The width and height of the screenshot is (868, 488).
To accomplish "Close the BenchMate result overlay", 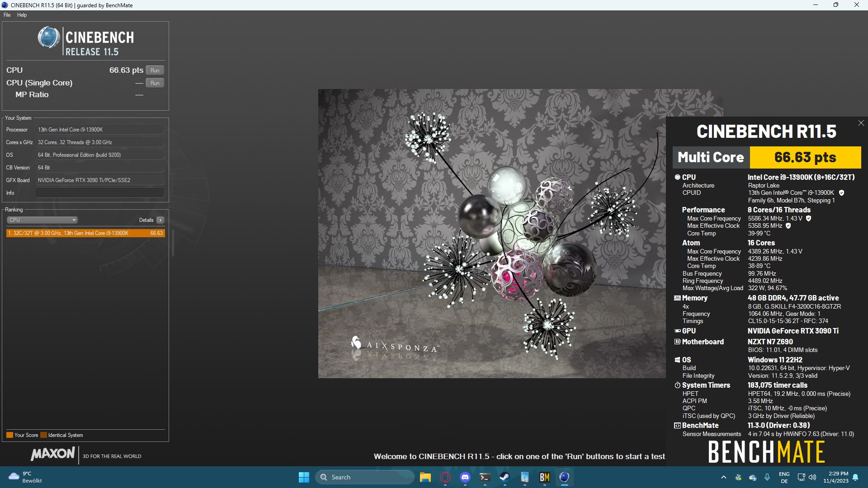I will coord(861,123).
